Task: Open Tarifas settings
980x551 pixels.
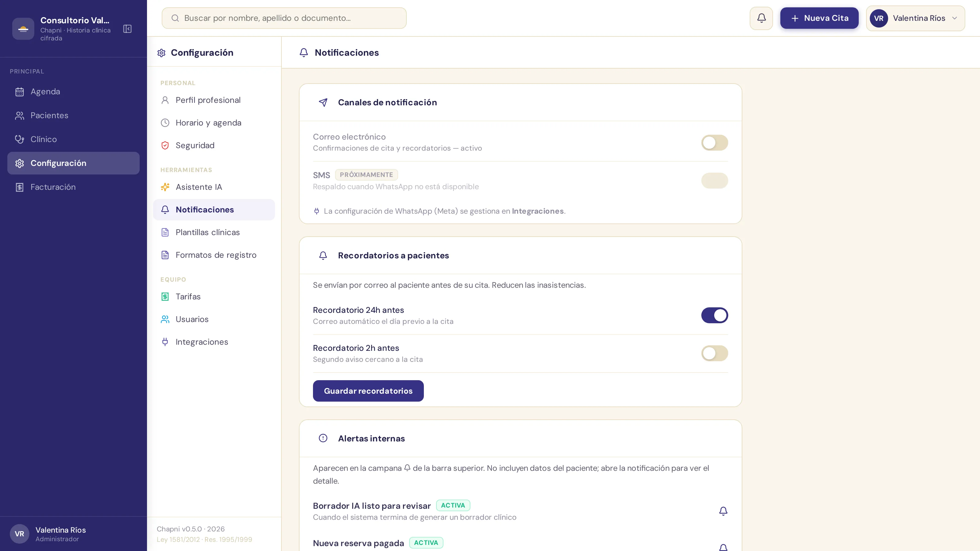Action: click(x=214, y=297)
